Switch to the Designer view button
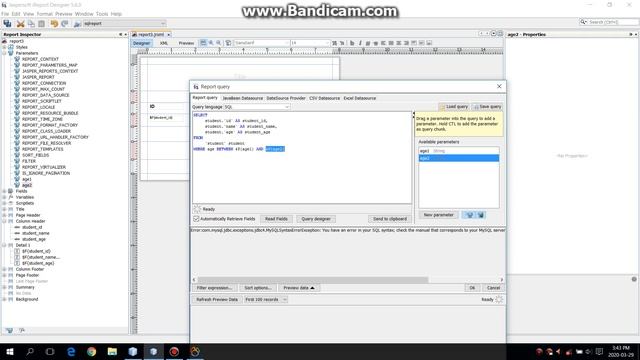 (142, 43)
